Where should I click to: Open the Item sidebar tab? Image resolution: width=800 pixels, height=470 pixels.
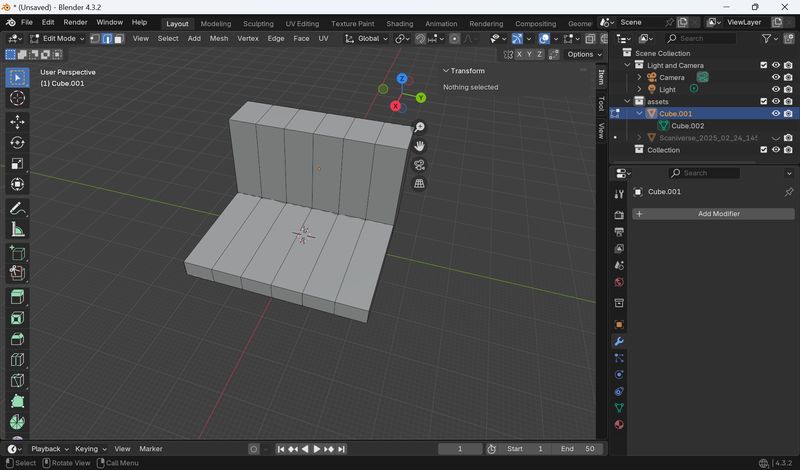pos(602,77)
